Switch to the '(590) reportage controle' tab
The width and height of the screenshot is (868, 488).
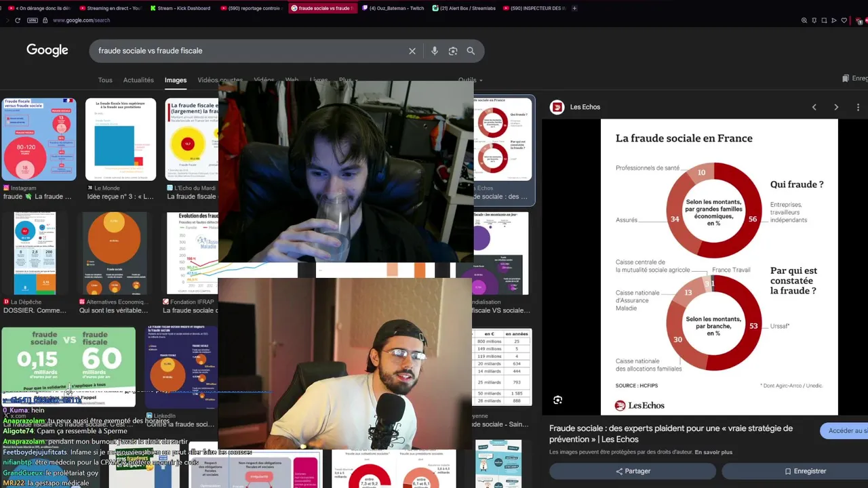(251, 8)
